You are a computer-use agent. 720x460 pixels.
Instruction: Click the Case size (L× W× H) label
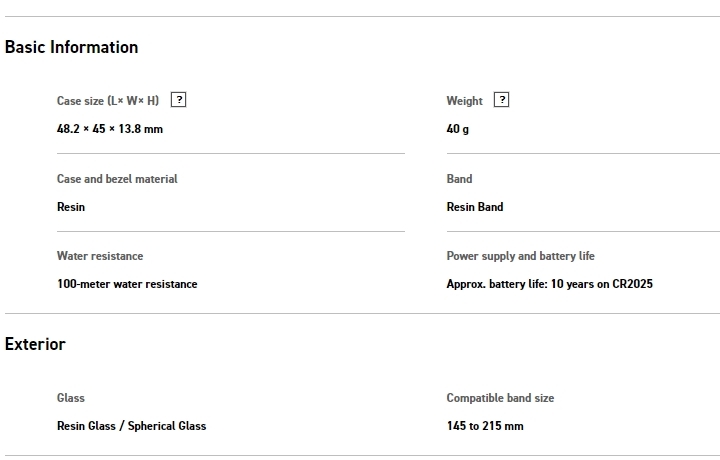(108, 101)
